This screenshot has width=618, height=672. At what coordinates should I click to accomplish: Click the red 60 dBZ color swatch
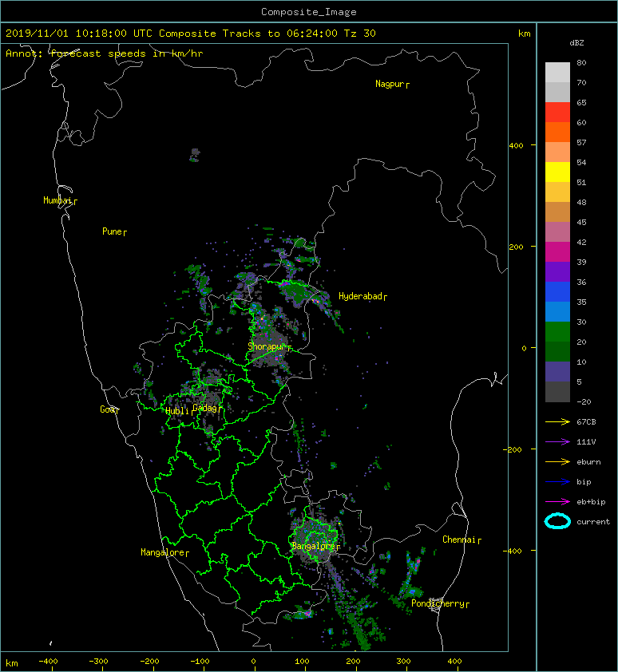pyautogui.click(x=557, y=112)
